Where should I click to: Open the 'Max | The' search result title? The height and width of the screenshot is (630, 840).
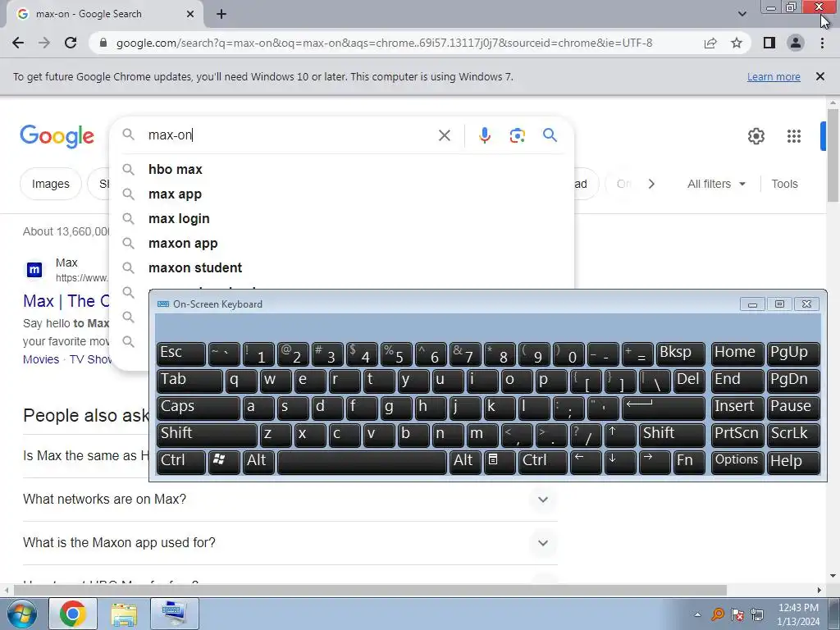coord(66,301)
